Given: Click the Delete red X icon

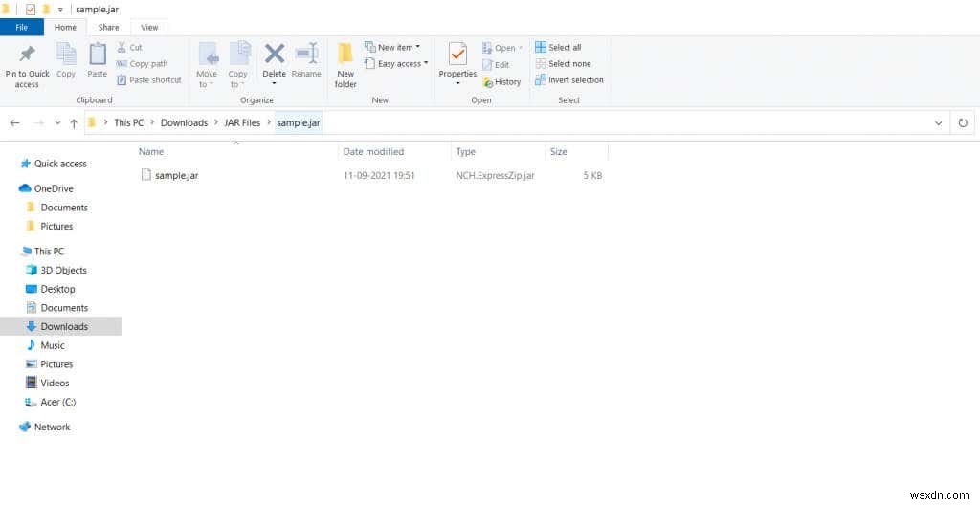Looking at the screenshot, I should pos(275,54).
